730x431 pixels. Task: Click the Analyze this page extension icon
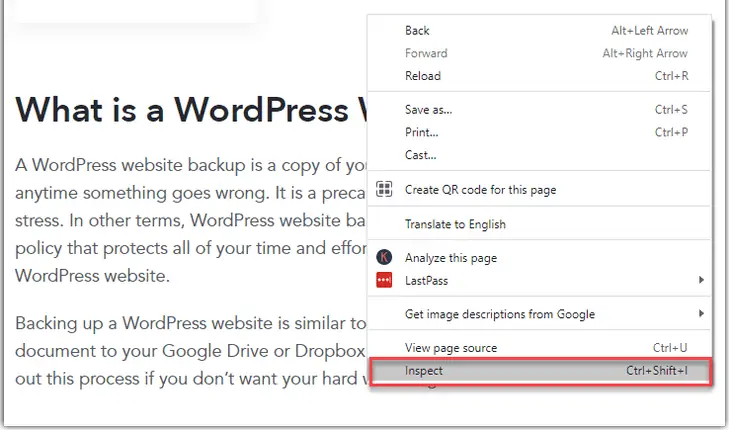(x=384, y=257)
